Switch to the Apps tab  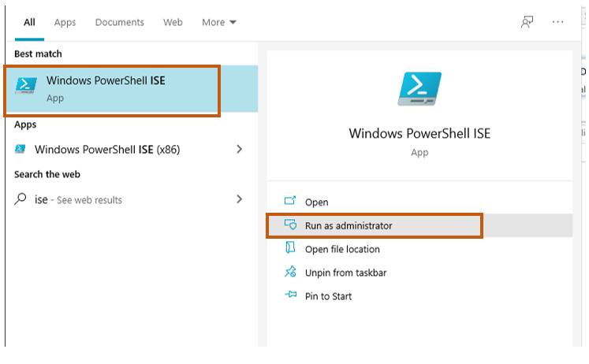65,23
